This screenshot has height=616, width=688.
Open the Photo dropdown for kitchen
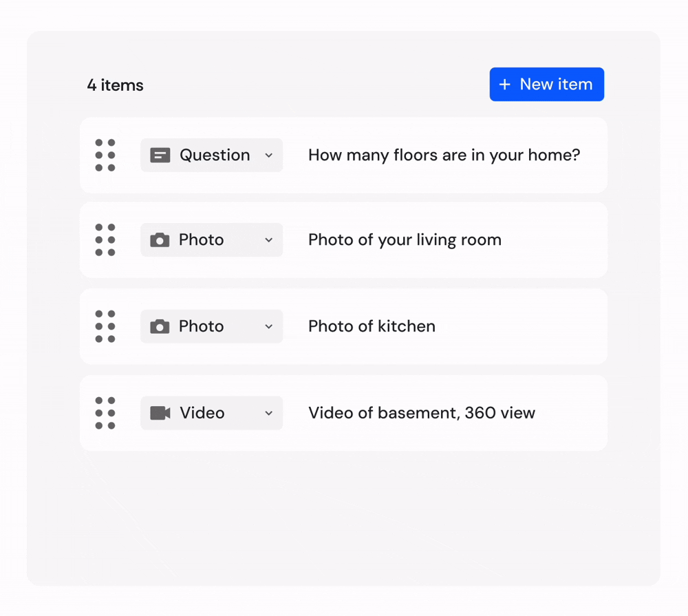pyautogui.click(x=211, y=326)
